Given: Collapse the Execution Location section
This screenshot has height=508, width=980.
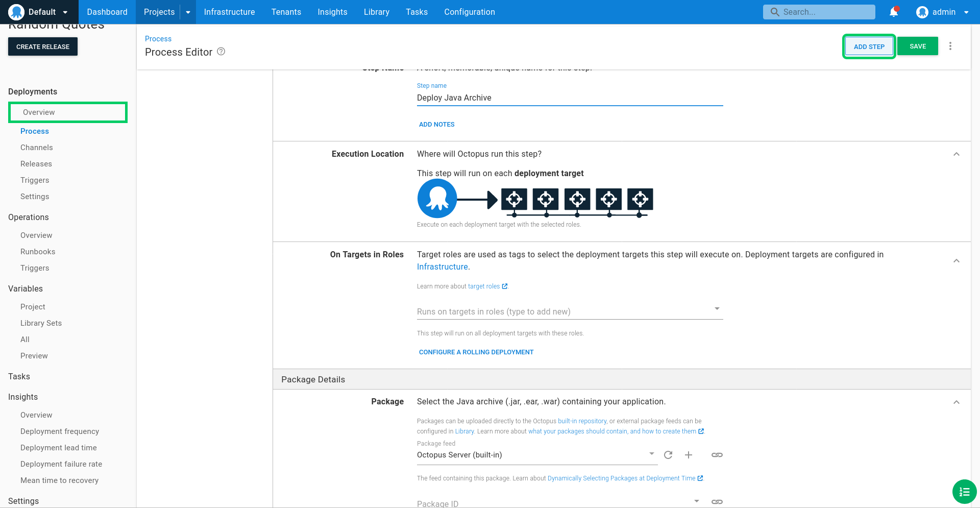Looking at the screenshot, I should [x=957, y=154].
